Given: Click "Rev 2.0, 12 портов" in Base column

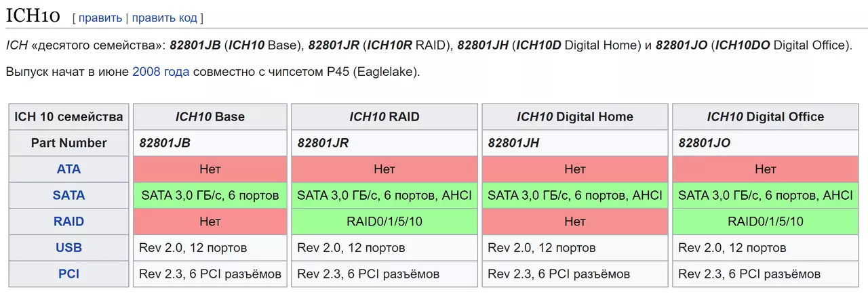Looking at the screenshot, I should tap(210, 248).
